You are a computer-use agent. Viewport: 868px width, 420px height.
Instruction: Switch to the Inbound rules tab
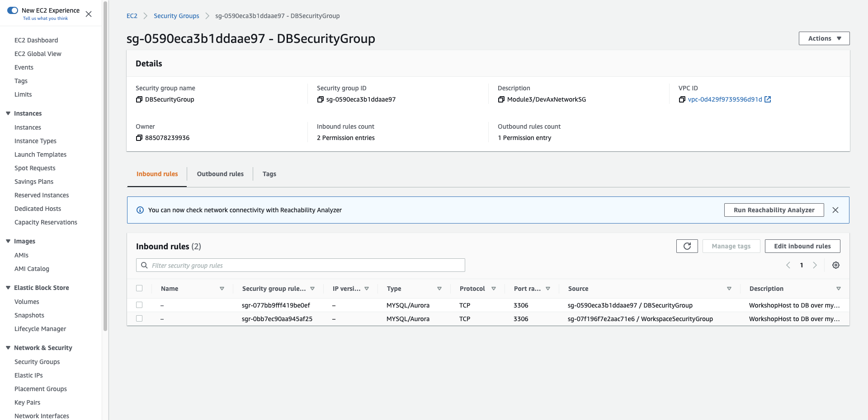point(157,174)
